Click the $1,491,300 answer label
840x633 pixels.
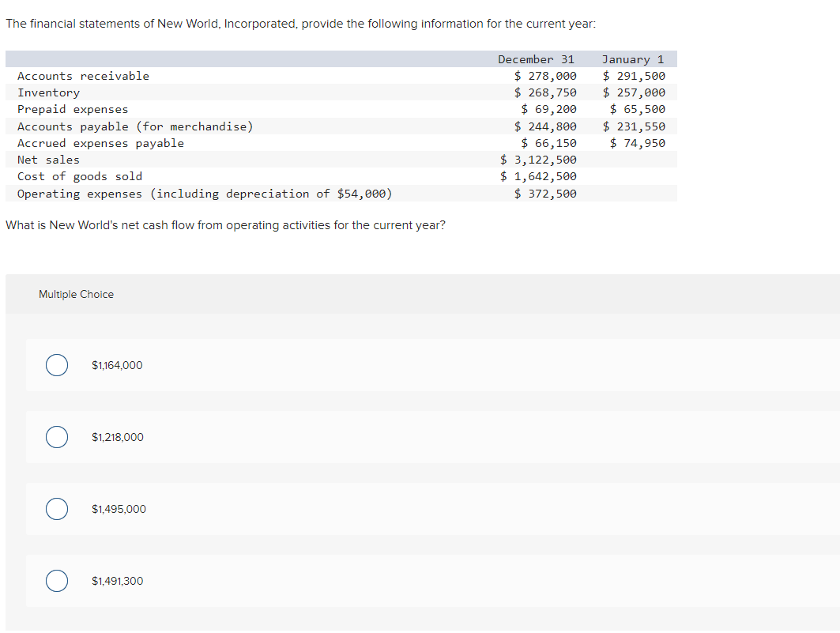click(x=118, y=581)
